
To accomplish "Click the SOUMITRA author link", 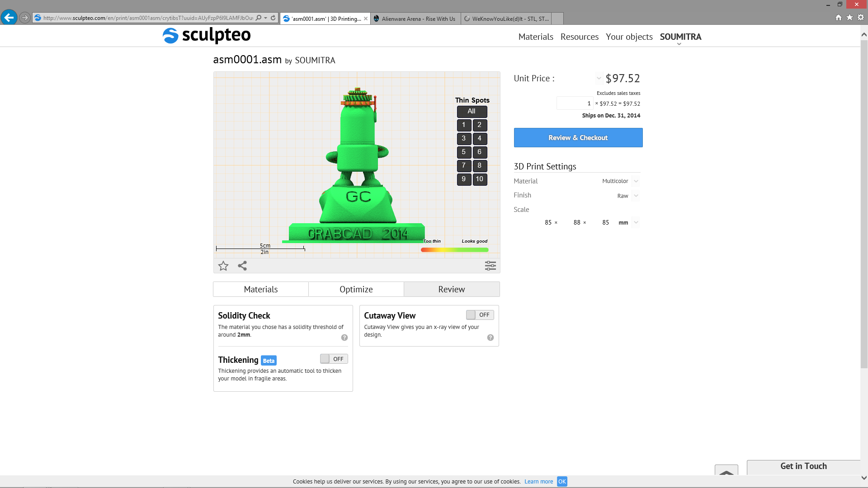I will tap(315, 61).
